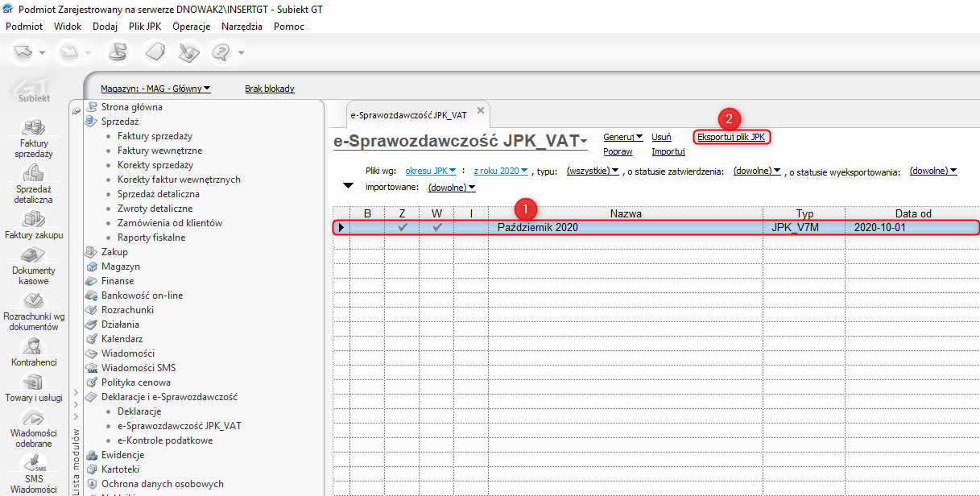Click the flag start page toolbar icon
Image resolution: width=980 pixels, height=496 pixels.
pyautogui.click(x=118, y=53)
